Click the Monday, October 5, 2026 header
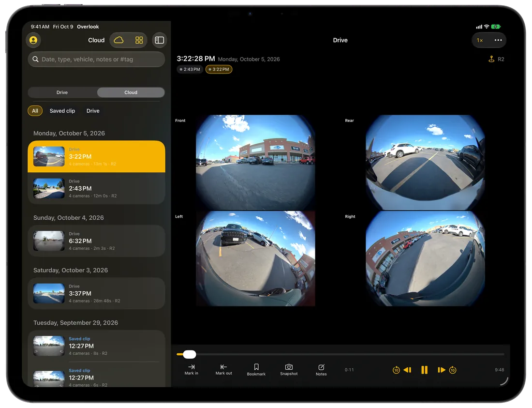The width and height of the screenshot is (532, 408). pos(69,134)
